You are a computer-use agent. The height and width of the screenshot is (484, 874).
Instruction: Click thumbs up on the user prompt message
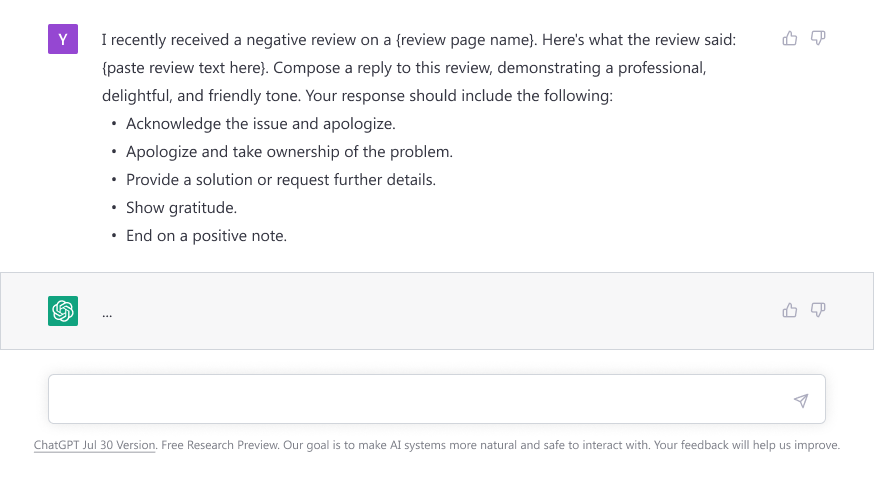tap(790, 38)
